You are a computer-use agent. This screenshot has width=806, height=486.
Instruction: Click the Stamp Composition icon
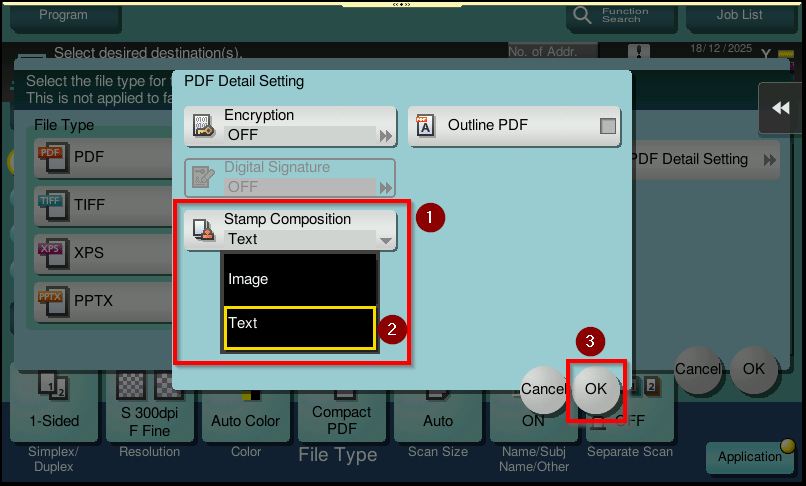204,230
